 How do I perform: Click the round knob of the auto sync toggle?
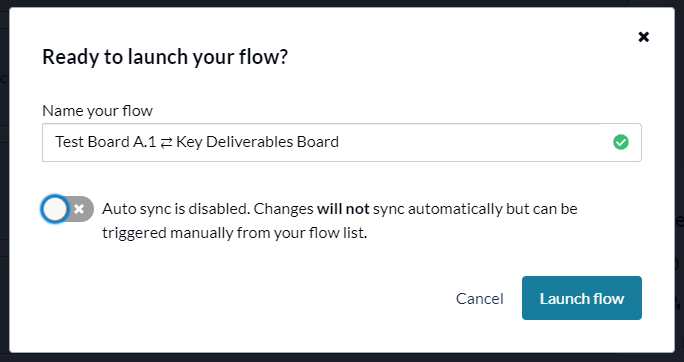pos(55,209)
